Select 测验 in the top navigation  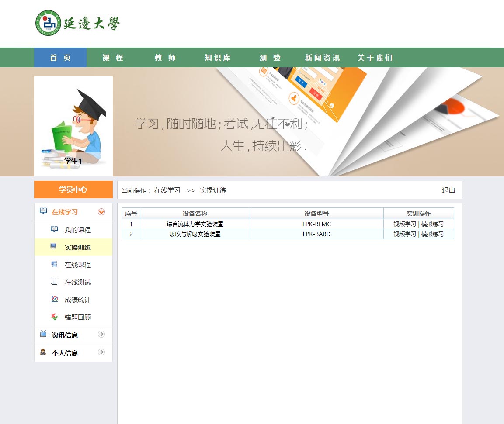[270, 58]
